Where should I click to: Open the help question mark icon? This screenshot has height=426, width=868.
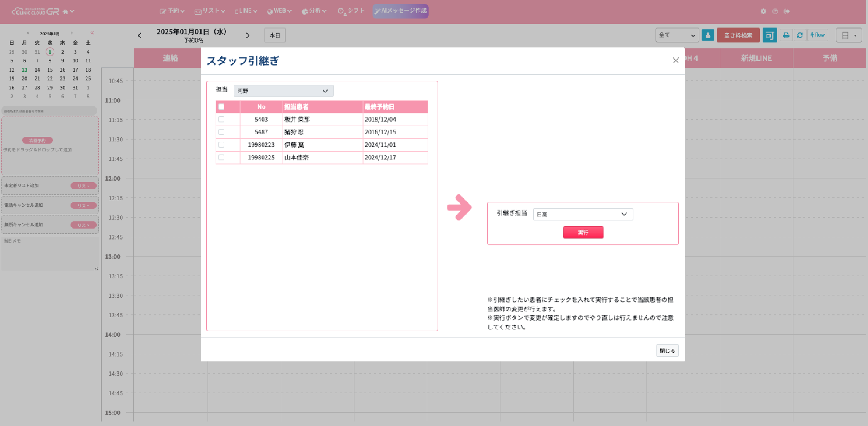pos(775,11)
